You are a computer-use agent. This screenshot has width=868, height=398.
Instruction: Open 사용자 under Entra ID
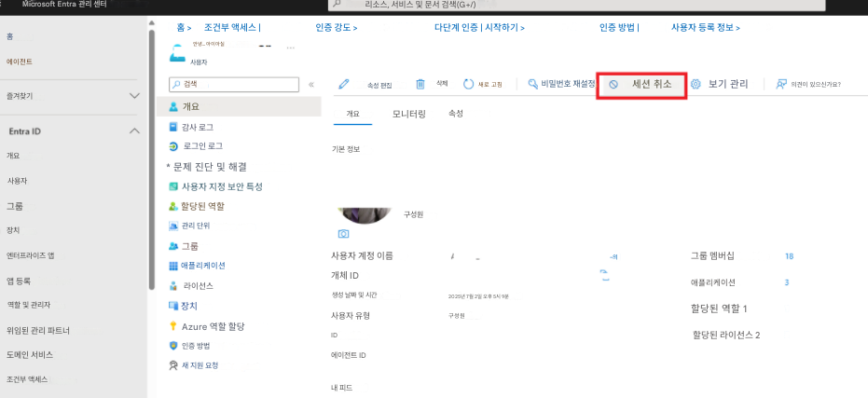(17, 181)
